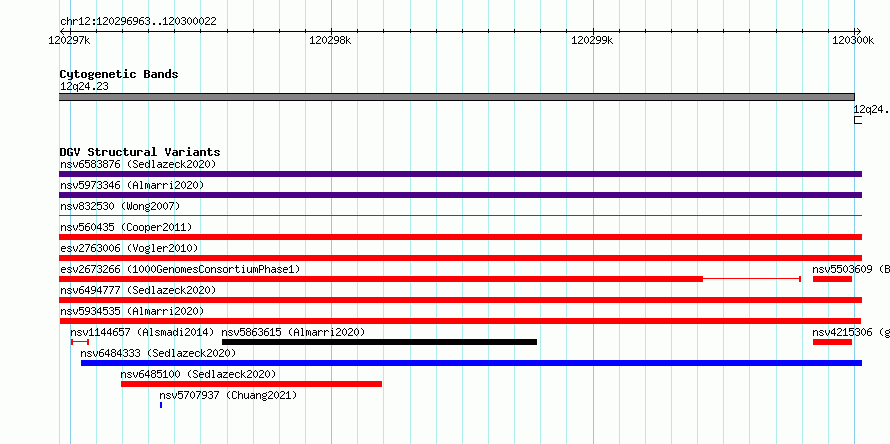Open the esv2763006 (Vogler2010) label
The image size is (890, 444).
tap(129, 248)
